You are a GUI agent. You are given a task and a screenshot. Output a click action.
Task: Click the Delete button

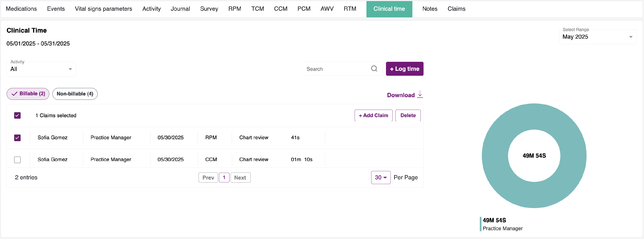point(408,115)
